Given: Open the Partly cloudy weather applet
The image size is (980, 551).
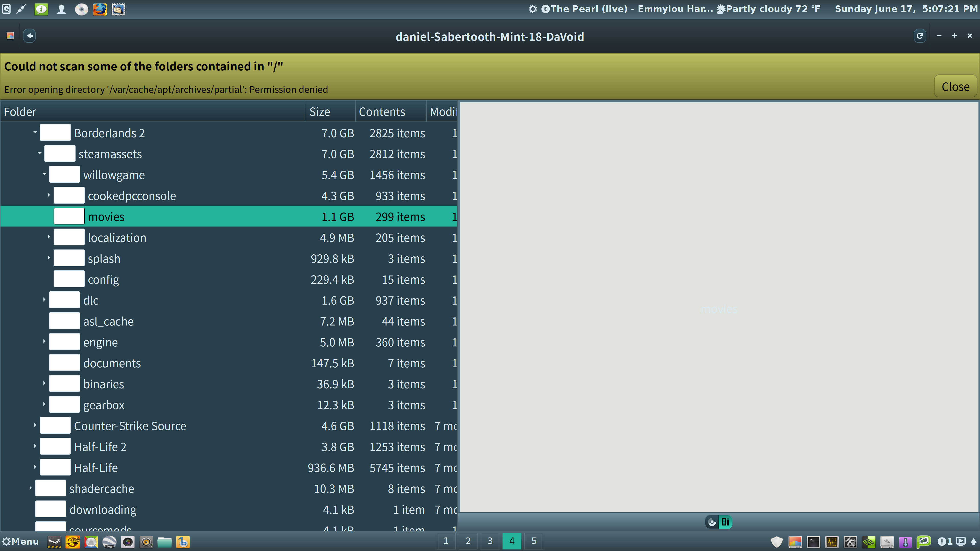Looking at the screenshot, I should pos(768,9).
